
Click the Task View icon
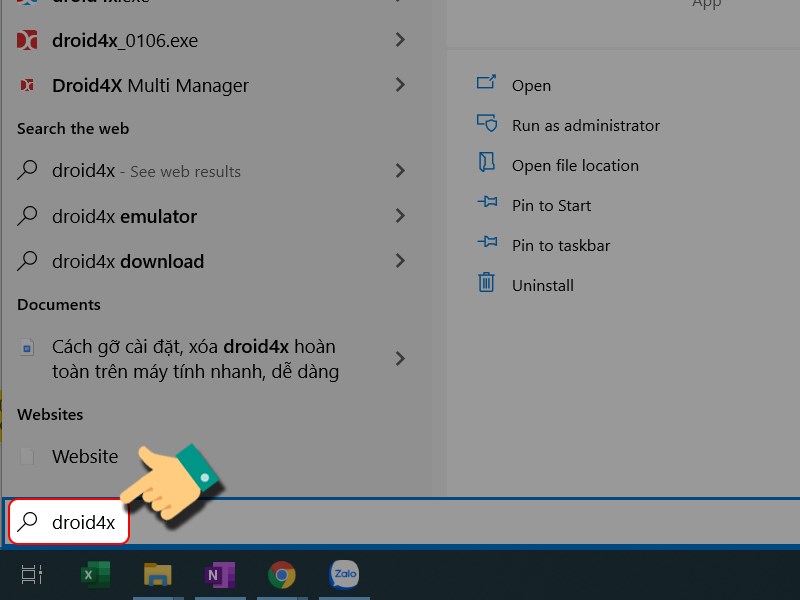32,574
